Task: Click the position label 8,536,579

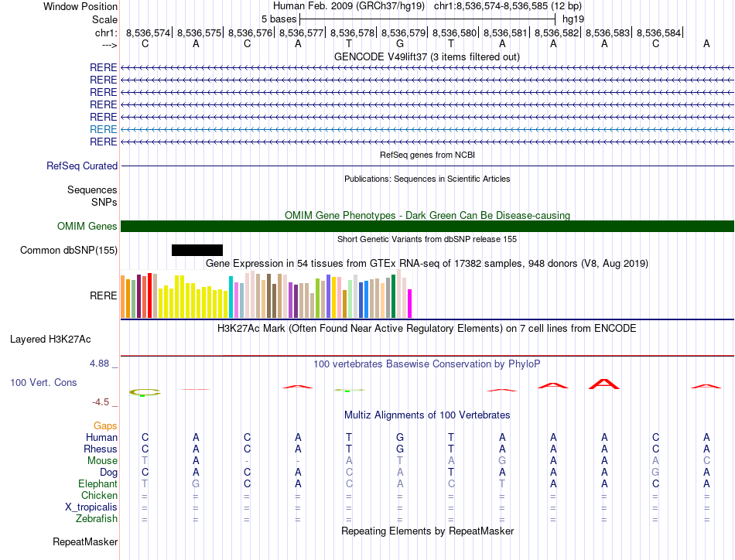Action: coord(403,32)
